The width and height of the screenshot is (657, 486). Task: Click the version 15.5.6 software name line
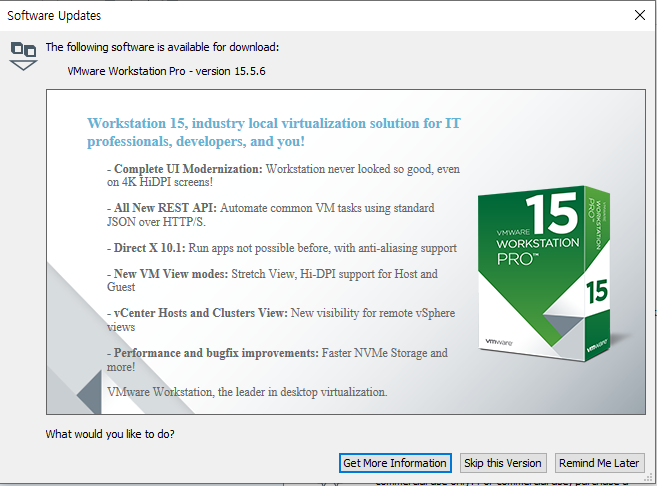166,72
